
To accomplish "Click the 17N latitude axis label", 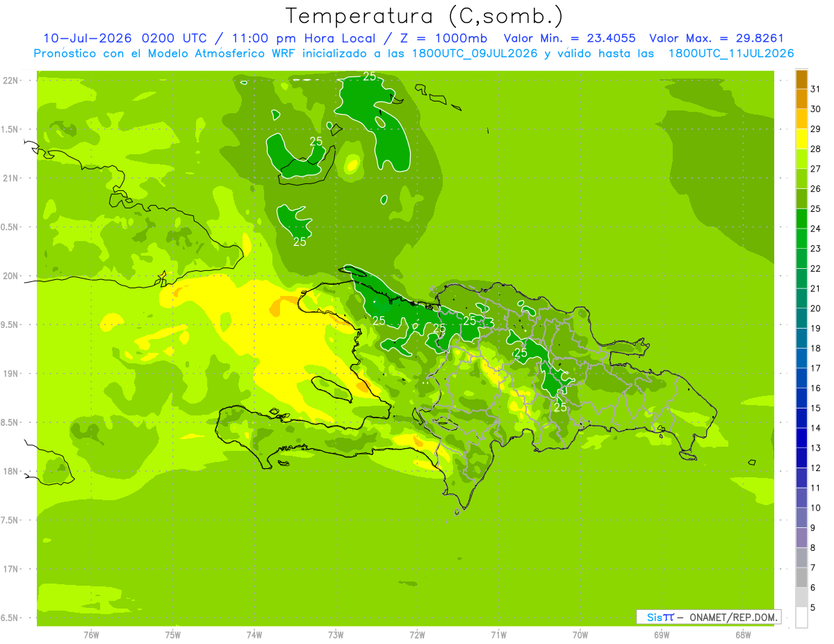I will click(x=10, y=569).
